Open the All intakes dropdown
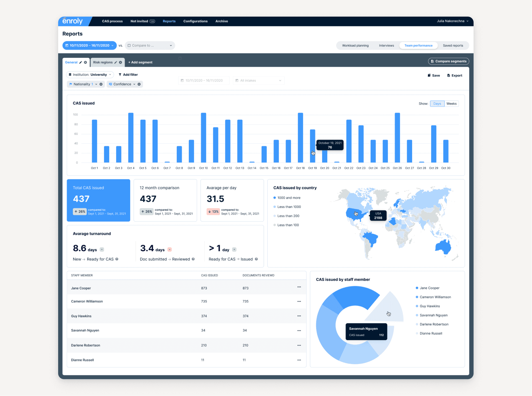The height and width of the screenshot is (396, 532). 258,81
